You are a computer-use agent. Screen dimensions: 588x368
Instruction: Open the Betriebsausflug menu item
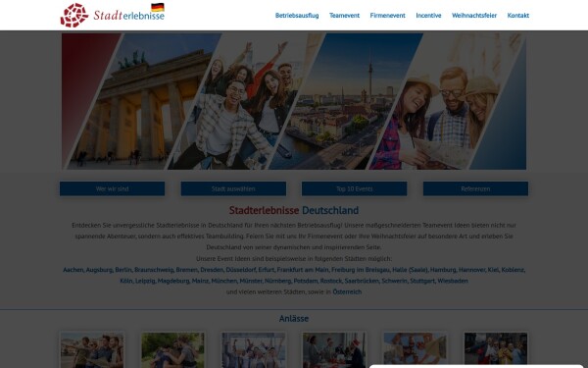297,16
